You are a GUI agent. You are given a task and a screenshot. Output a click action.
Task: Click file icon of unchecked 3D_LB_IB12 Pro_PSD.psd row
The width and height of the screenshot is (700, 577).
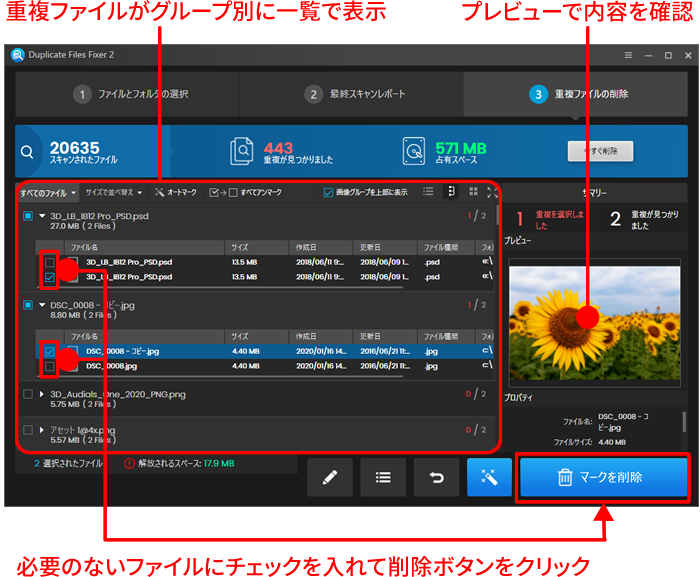(x=73, y=262)
